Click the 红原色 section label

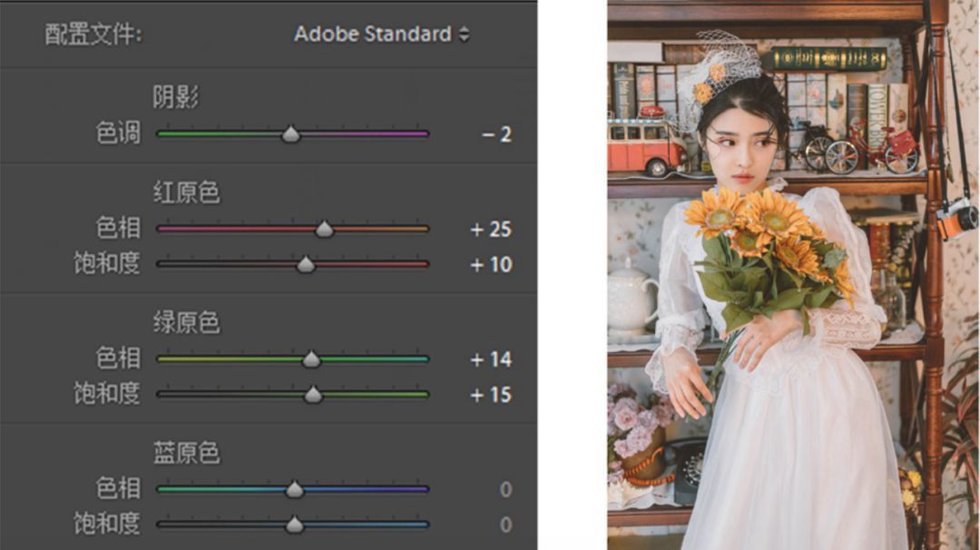186,192
